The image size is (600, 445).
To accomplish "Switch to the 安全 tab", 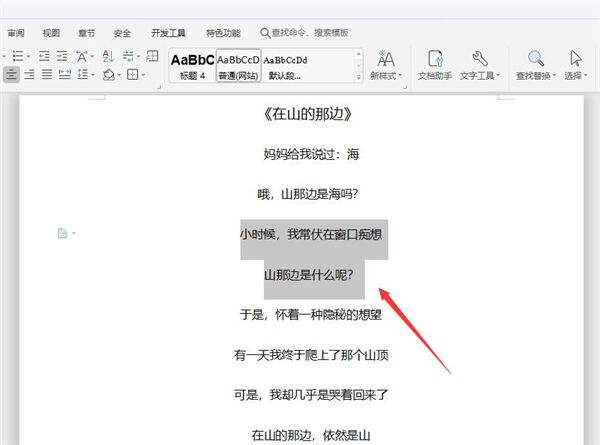I will (x=122, y=33).
